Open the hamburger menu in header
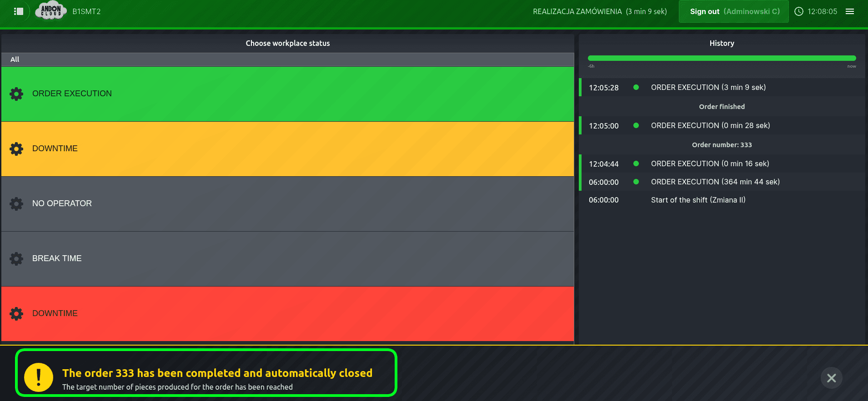This screenshot has height=401, width=868. 849,11
